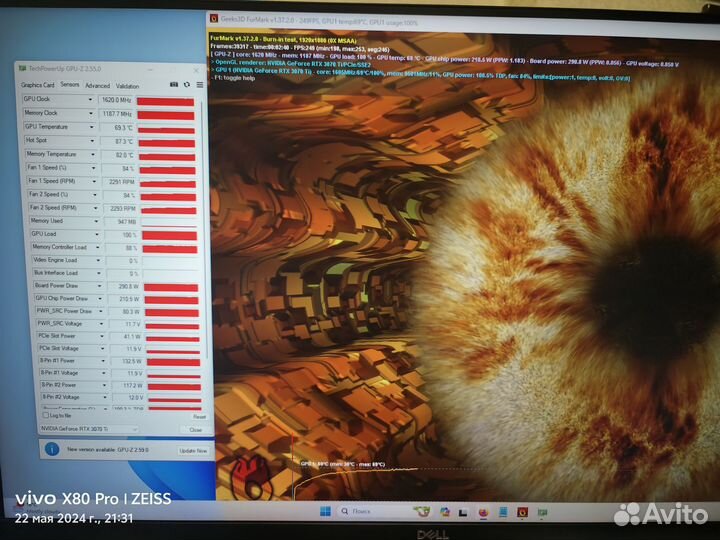Click the Close button in GPU-Z
Screen dimensions: 720x540
point(196,430)
